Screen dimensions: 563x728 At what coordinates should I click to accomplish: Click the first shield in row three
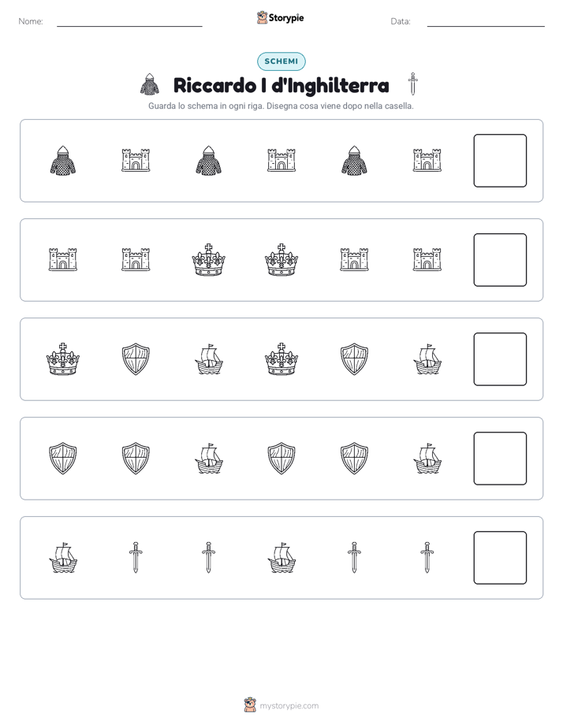136,359
